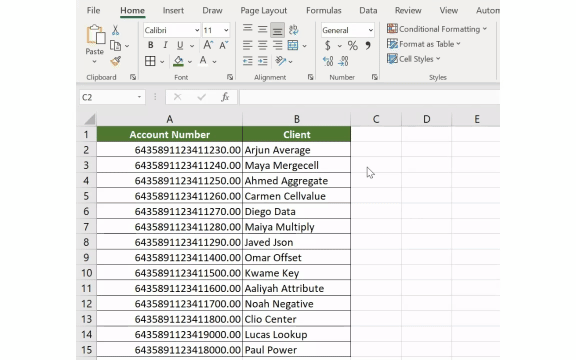This screenshot has height=360, width=576.
Task: Toggle Underline formatting
Action: [180, 45]
